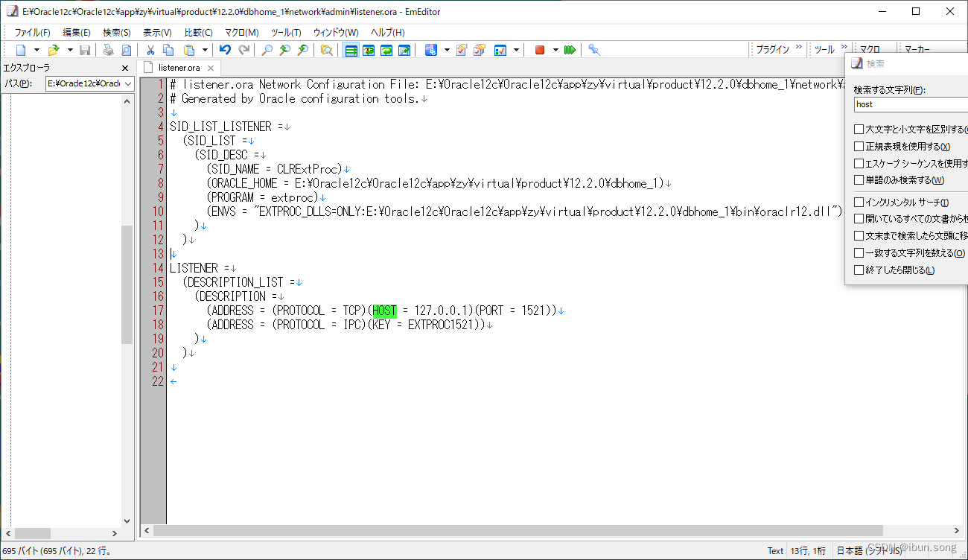Click the Save floppy disk icon
Image resolution: width=968 pixels, height=560 pixels.
click(85, 50)
